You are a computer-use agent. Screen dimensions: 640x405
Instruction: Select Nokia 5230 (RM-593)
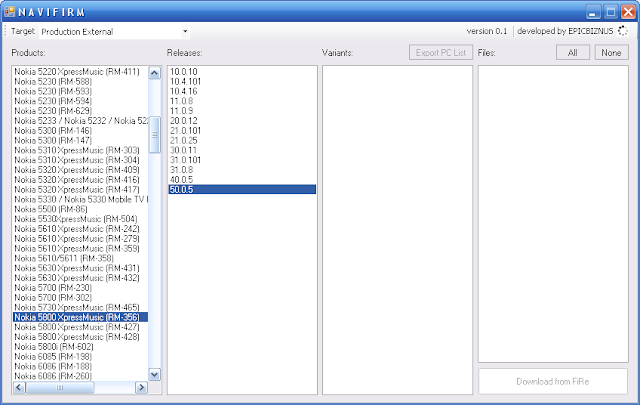click(80, 91)
